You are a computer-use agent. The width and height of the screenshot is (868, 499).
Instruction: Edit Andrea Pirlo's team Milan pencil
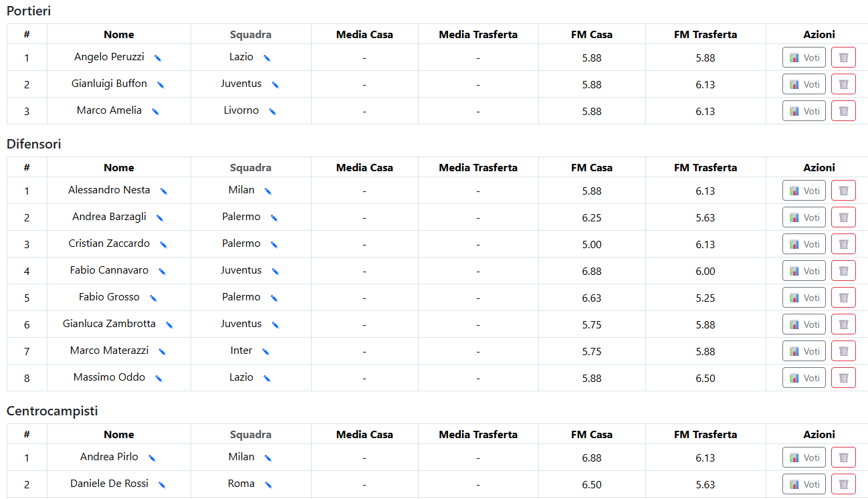pyautogui.click(x=267, y=458)
